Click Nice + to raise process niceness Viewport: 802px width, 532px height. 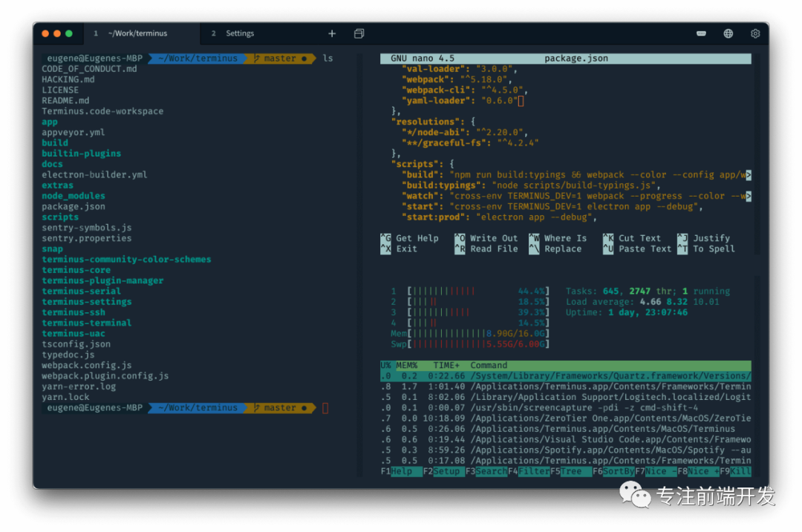[702, 472]
